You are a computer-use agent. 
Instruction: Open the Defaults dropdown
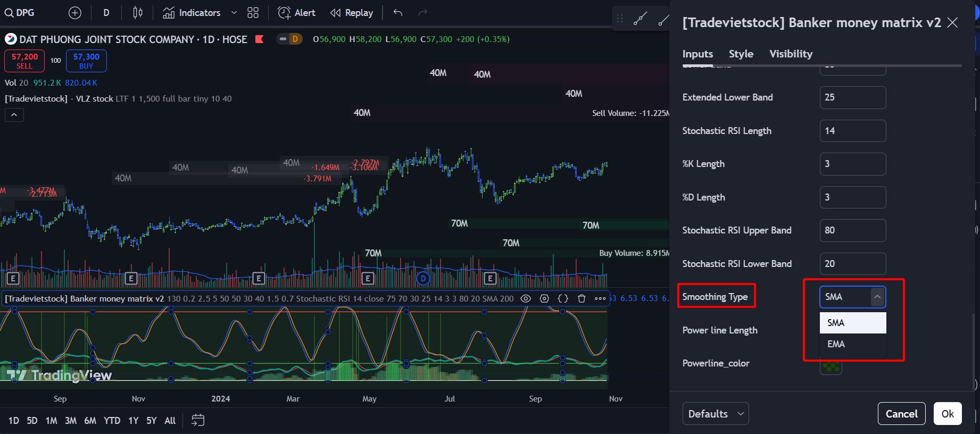(716, 414)
